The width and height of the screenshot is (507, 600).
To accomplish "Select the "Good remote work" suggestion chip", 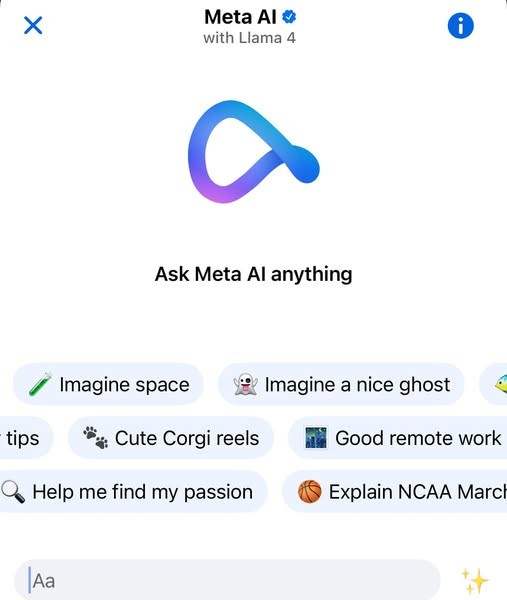I will [398, 438].
